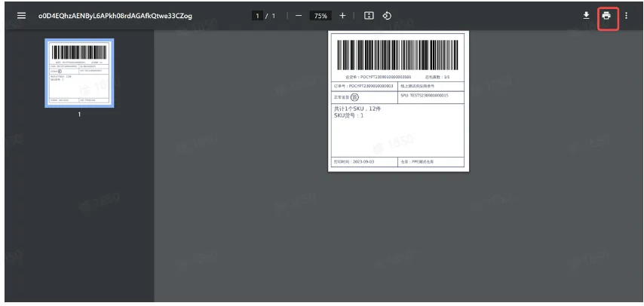Click the zoom in plus button
644x306 pixels.
342,16
